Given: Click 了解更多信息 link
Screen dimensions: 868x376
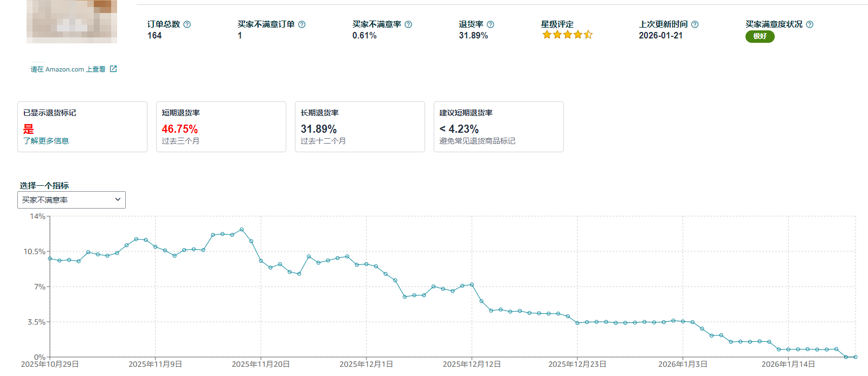Looking at the screenshot, I should (x=46, y=141).
